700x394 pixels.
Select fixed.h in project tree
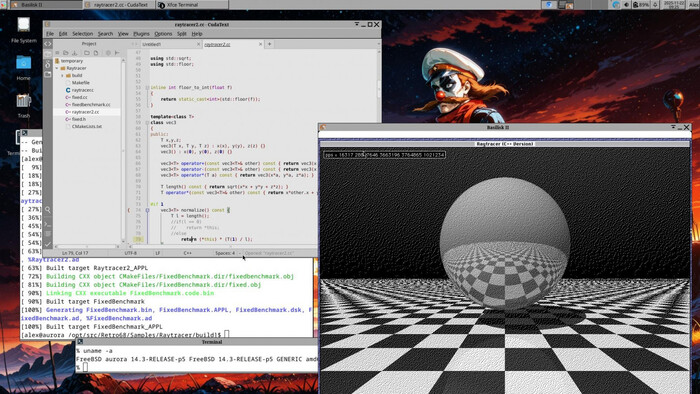tap(79, 119)
